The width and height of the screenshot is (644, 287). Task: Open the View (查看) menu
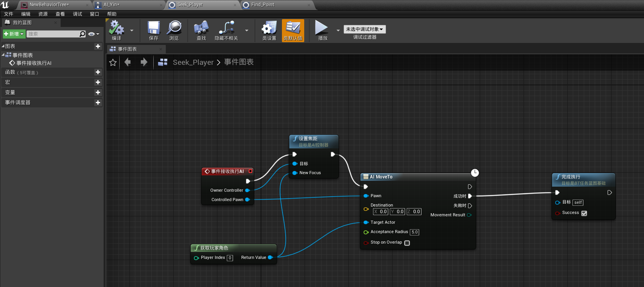tap(60, 14)
